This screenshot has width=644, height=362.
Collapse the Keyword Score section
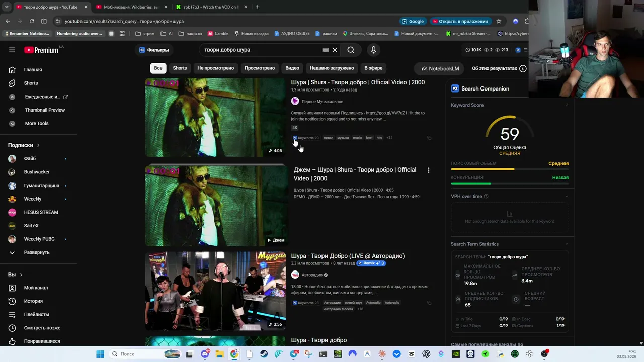567,105
